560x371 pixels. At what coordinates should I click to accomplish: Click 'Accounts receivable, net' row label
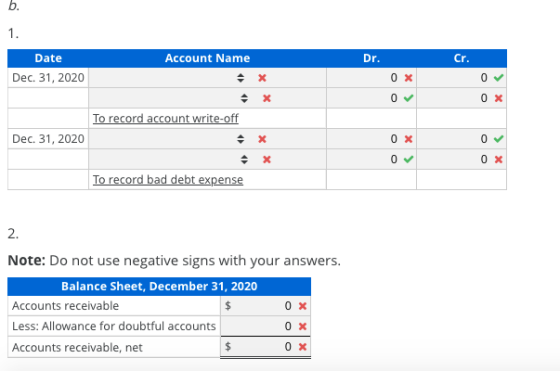[77, 347]
